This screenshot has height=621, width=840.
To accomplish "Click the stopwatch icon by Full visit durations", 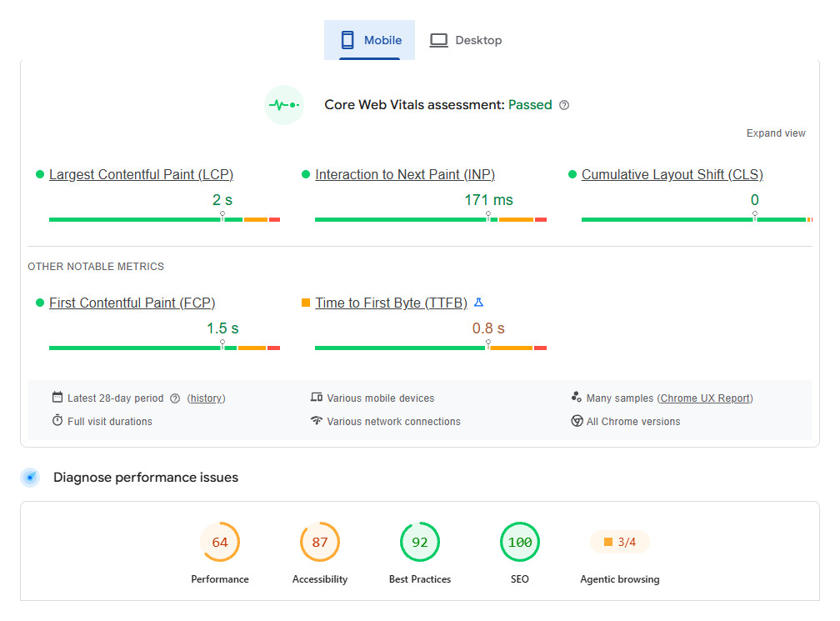I will click(57, 420).
